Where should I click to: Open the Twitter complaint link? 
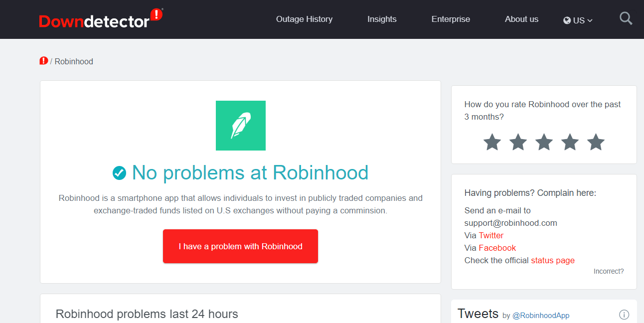point(491,235)
